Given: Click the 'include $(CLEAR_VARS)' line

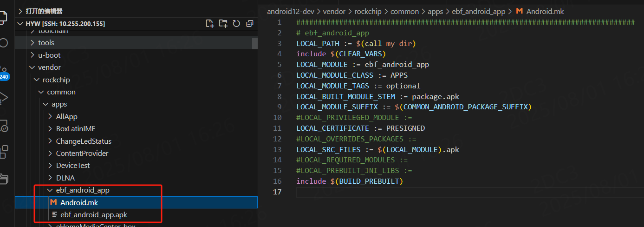Looking at the screenshot, I should (x=341, y=54).
